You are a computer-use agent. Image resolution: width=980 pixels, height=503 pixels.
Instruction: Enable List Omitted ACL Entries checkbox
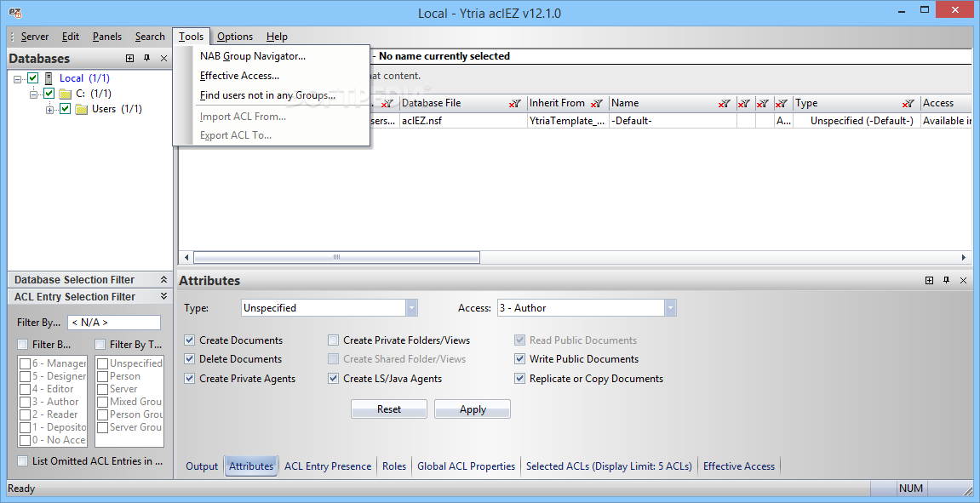[x=22, y=461]
